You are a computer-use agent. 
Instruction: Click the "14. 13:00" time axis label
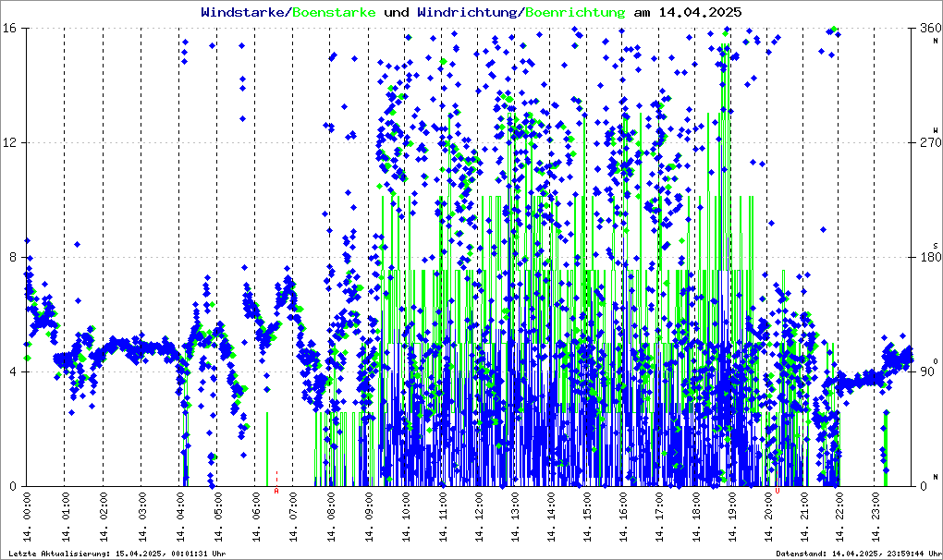[515, 517]
